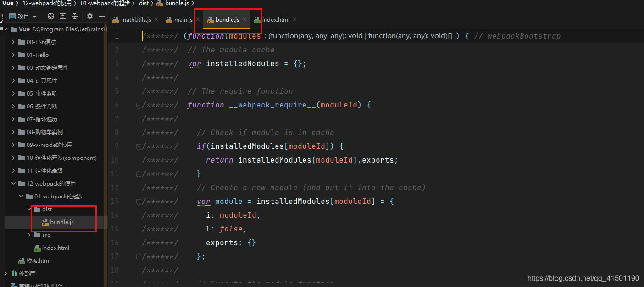
Task: Toggle fold marker on line 17 closing brace
Action: (138, 257)
